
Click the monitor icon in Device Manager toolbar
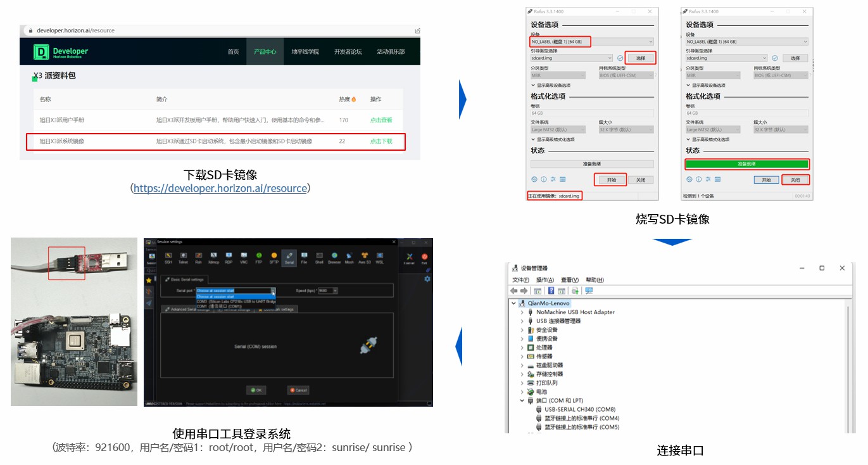(589, 291)
